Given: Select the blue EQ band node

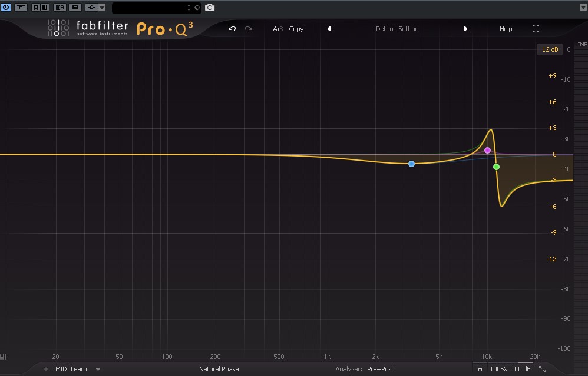Looking at the screenshot, I should pos(411,164).
